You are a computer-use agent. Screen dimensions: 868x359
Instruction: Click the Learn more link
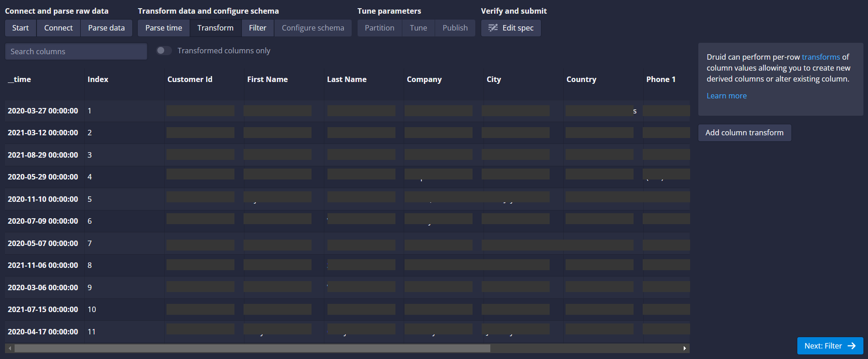727,96
